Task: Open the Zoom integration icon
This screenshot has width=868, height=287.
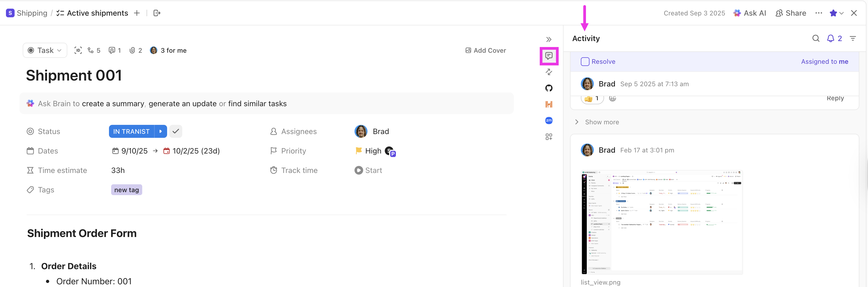Action: click(549, 120)
